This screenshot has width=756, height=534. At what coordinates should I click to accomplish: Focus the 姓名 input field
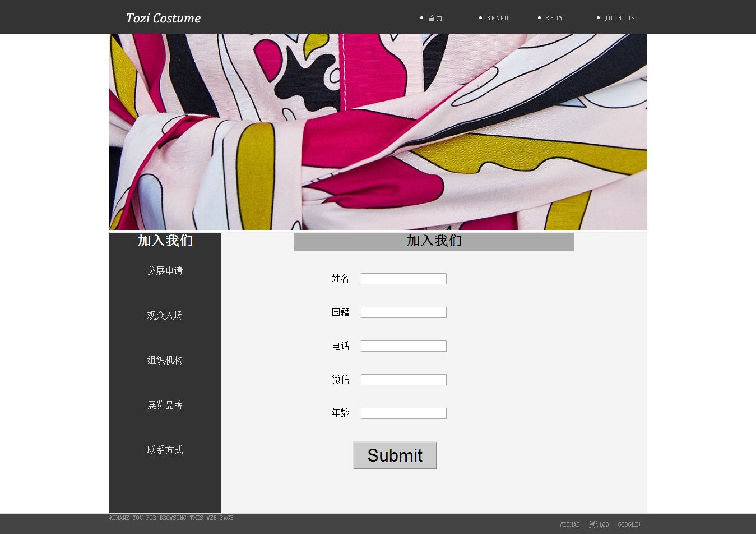click(403, 279)
